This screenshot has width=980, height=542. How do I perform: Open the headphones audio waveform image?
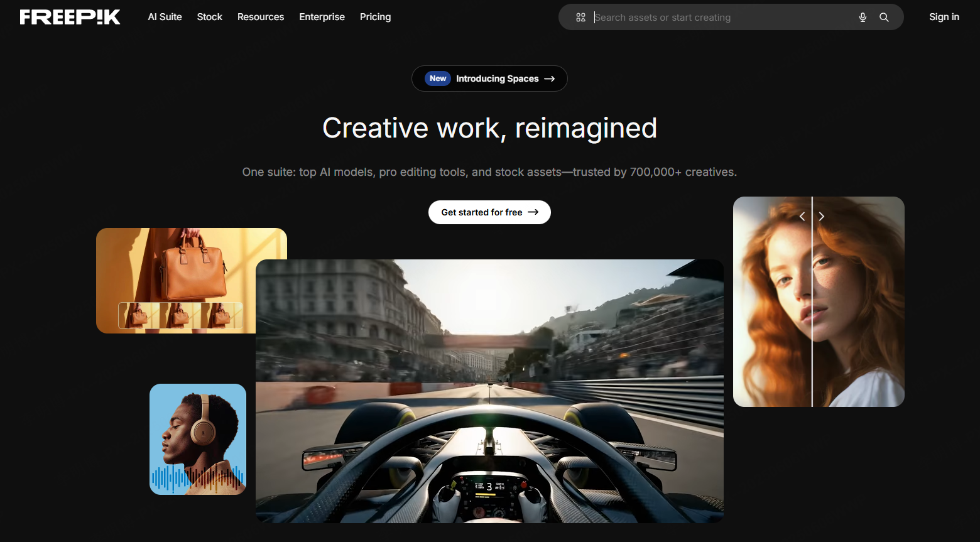[x=198, y=439]
